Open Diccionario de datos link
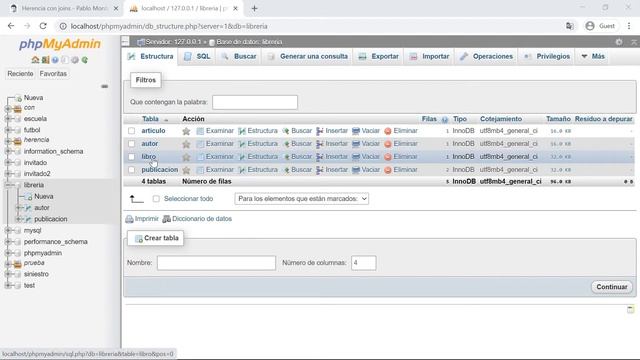 click(197, 219)
